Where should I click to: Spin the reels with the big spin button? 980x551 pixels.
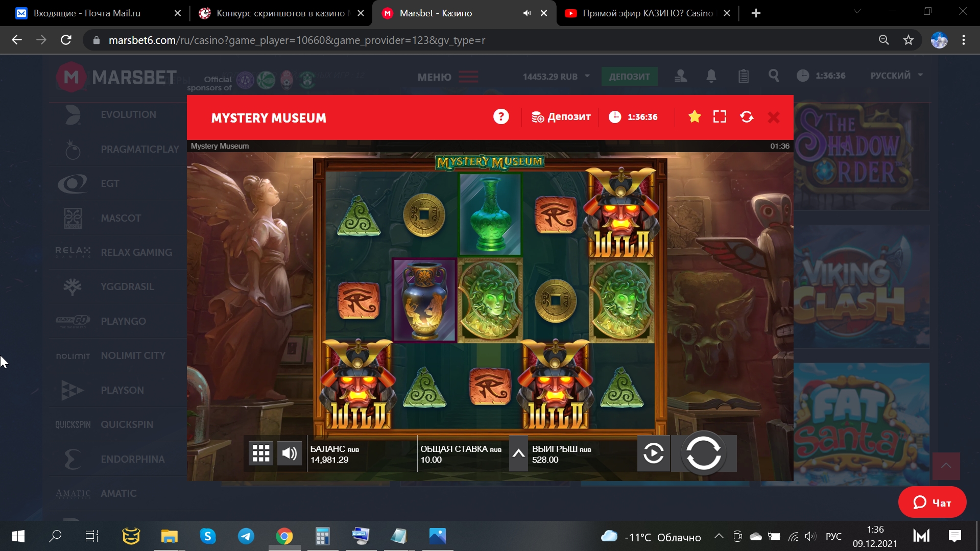pyautogui.click(x=704, y=453)
